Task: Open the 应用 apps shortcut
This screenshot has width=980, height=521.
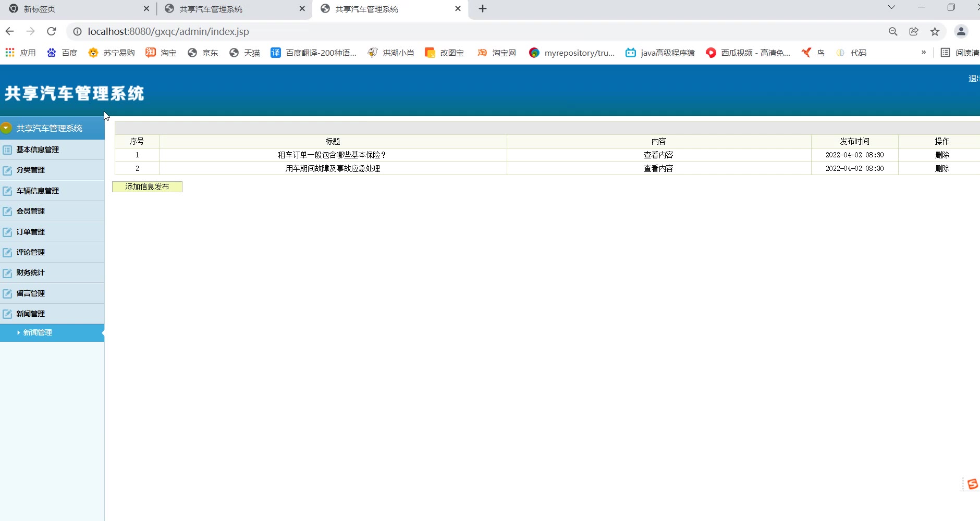Action: pyautogui.click(x=21, y=53)
